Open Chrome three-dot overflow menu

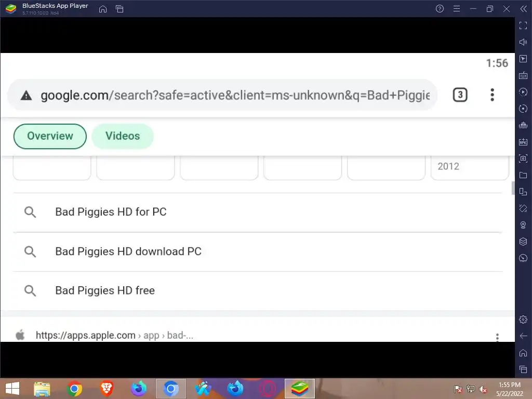click(493, 95)
